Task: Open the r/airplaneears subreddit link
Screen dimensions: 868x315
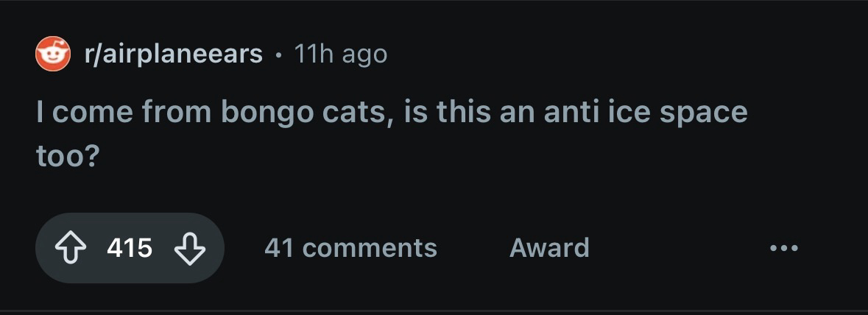Action: pos(173,54)
